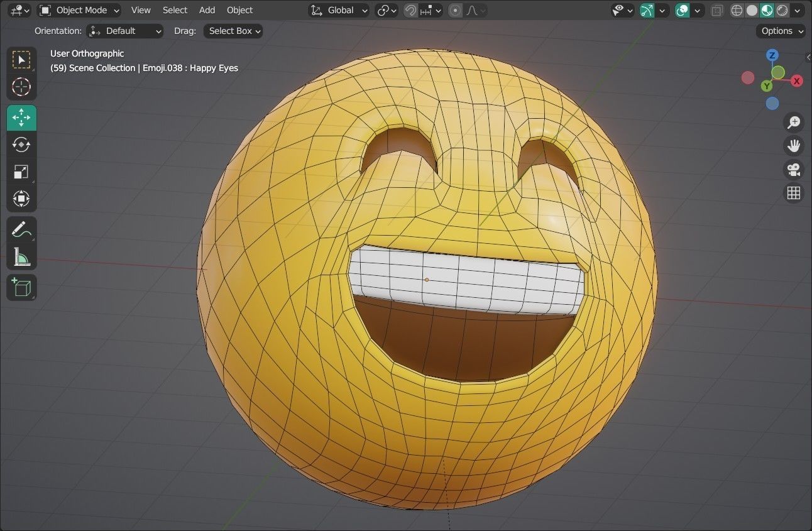Expand sidebar with small edge arrow
812x531 pixels.
[x=808, y=57]
